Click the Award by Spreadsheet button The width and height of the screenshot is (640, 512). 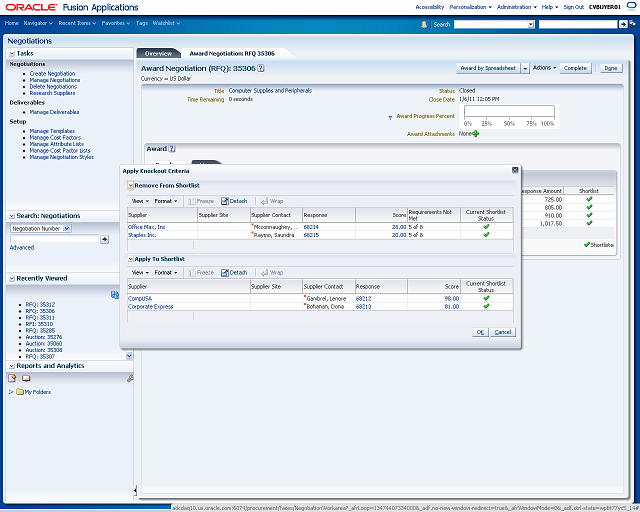tap(488, 68)
